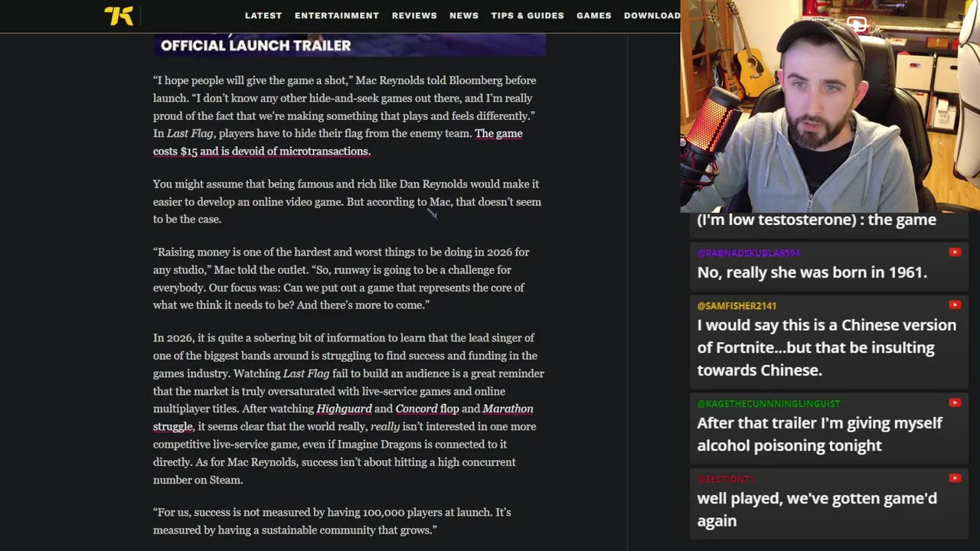
Task: Click the 'alcohol poisoning tonight' chat message
Action: 820,434
